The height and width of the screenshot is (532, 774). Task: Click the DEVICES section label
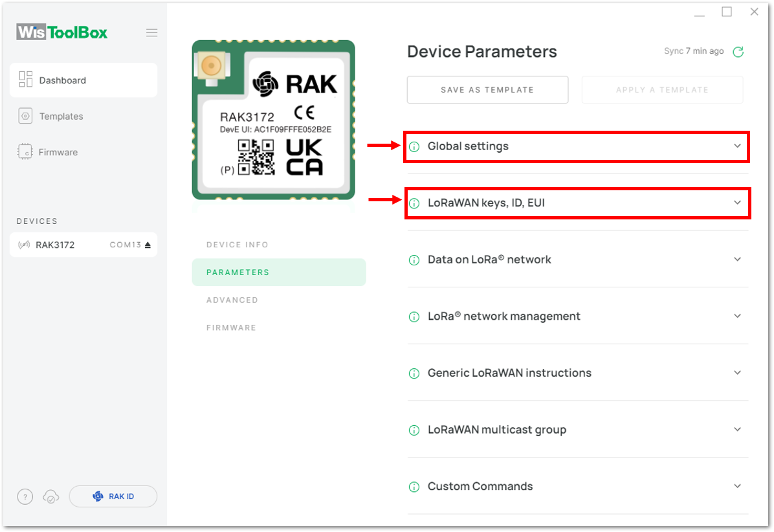37,221
